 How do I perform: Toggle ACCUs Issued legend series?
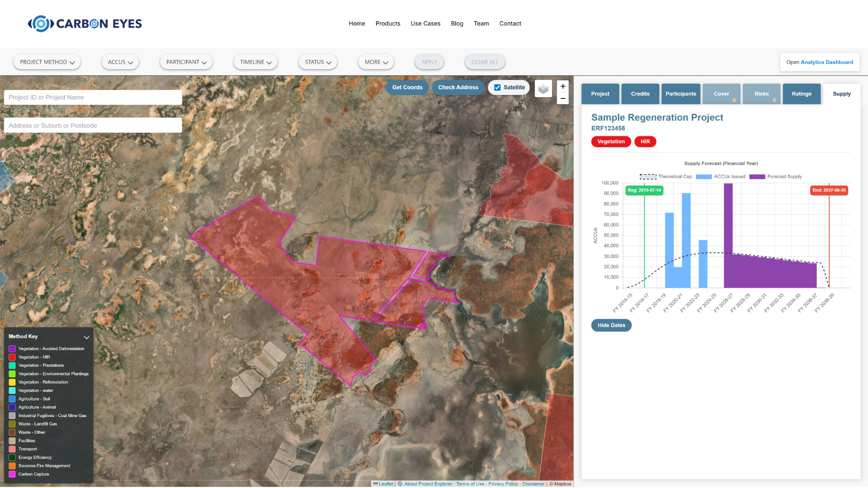tap(721, 177)
